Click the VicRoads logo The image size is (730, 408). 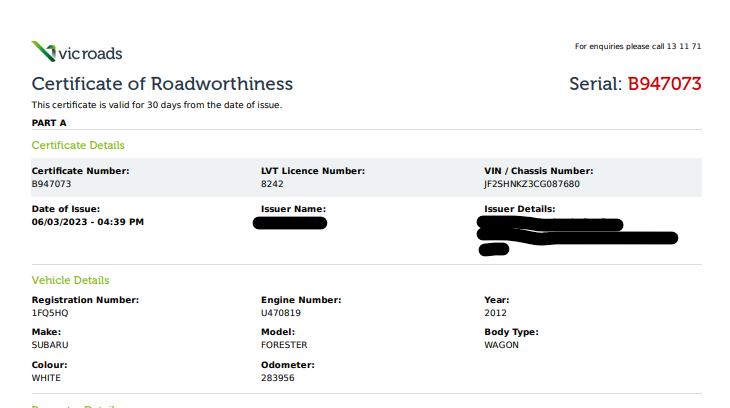77,52
